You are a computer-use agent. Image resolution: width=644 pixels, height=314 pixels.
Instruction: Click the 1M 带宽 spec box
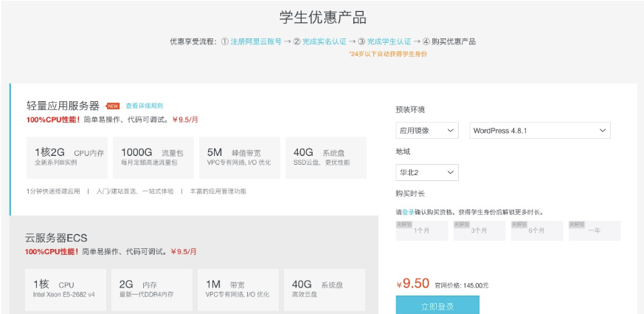point(238,290)
